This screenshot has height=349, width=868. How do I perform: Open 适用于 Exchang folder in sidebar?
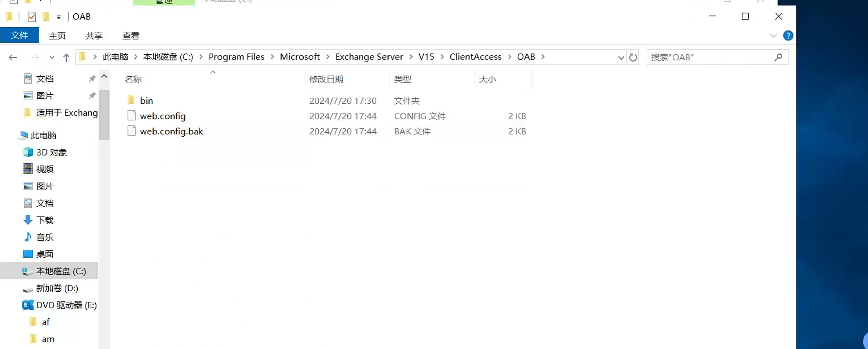67,113
